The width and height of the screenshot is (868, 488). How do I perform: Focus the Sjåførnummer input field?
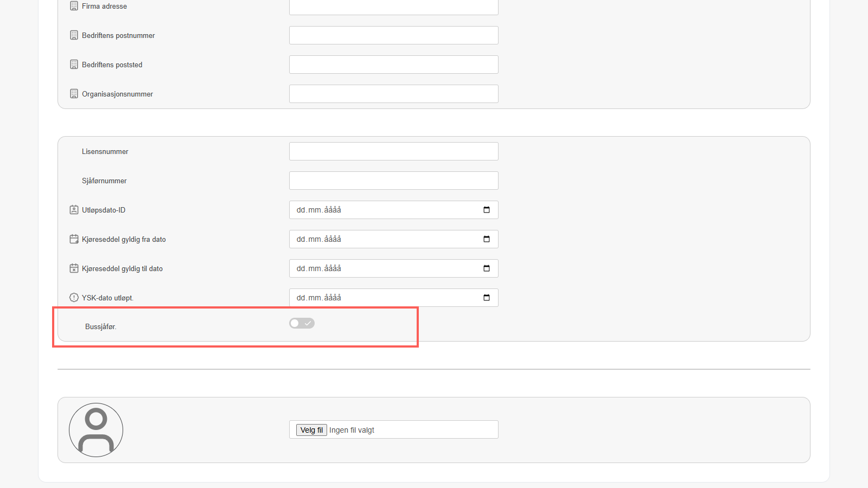394,181
